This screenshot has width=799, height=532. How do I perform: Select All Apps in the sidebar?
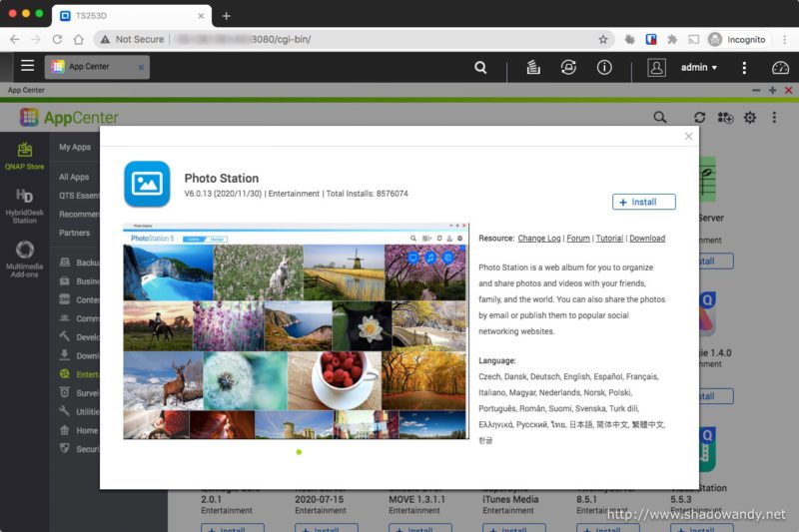pos(74,177)
